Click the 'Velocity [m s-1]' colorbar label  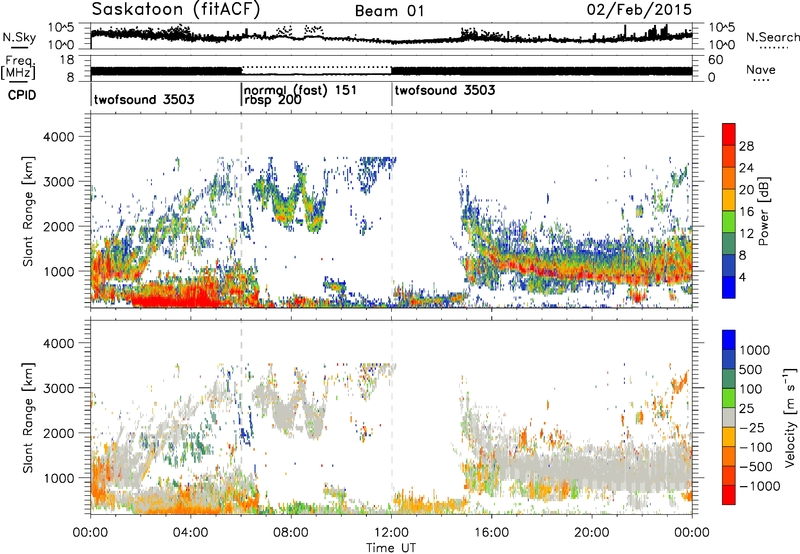click(x=791, y=417)
